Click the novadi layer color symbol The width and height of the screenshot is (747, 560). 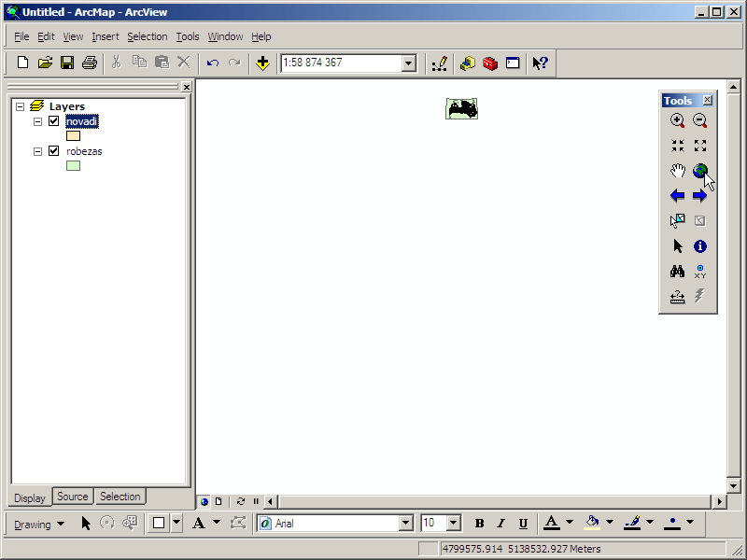click(x=73, y=136)
